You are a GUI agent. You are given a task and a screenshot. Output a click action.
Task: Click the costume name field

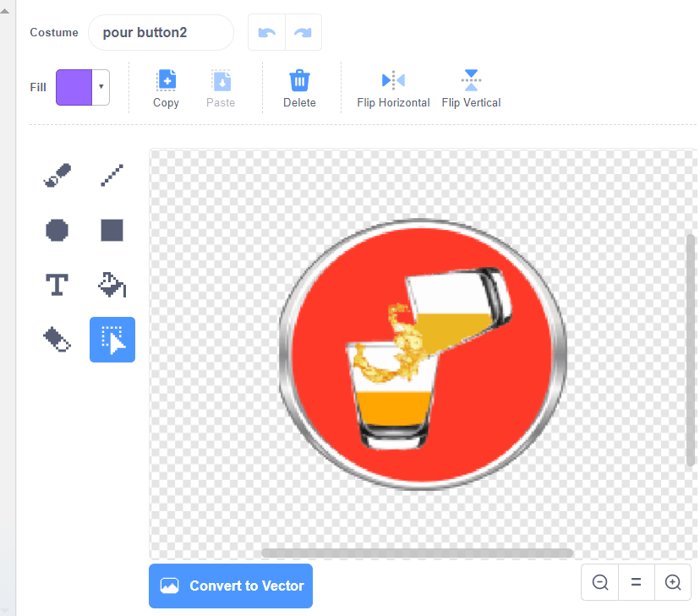(161, 33)
